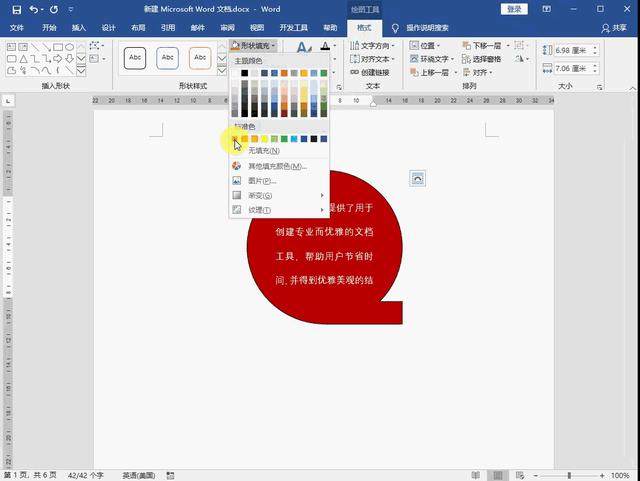Open the draw text box dropdown
This screenshot has height=481, width=640.
(x=97, y=59)
